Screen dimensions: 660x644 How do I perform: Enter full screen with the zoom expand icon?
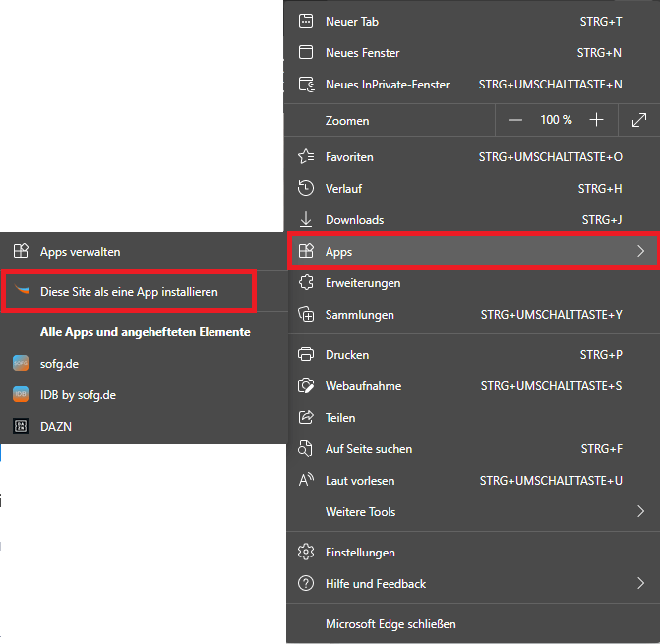638,120
